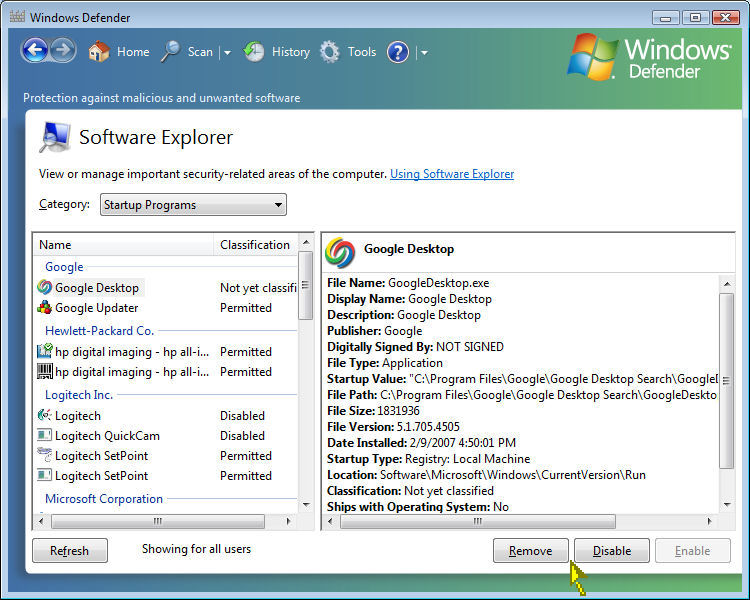Open the Home house icon
750x600 pixels.
pyautogui.click(x=99, y=51)
